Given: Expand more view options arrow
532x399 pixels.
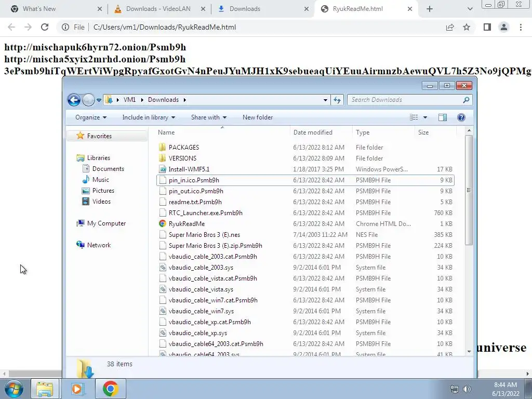Looking at the screenshot, I should coord(425,117).
